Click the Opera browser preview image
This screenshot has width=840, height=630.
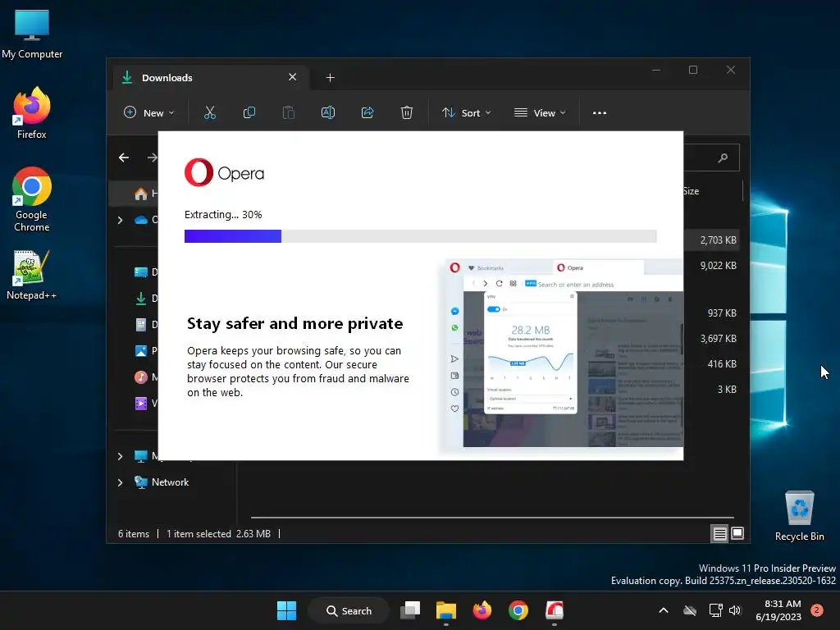563,353
